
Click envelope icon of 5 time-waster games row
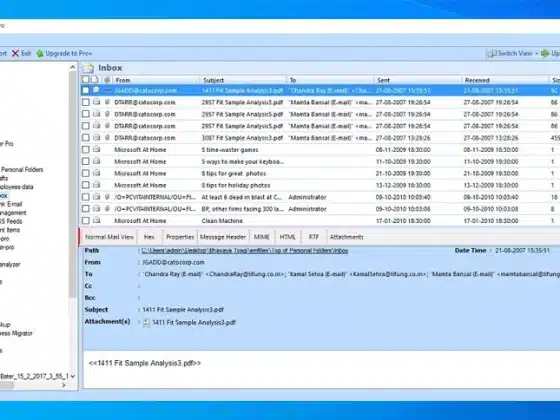[x=96, y=149]
